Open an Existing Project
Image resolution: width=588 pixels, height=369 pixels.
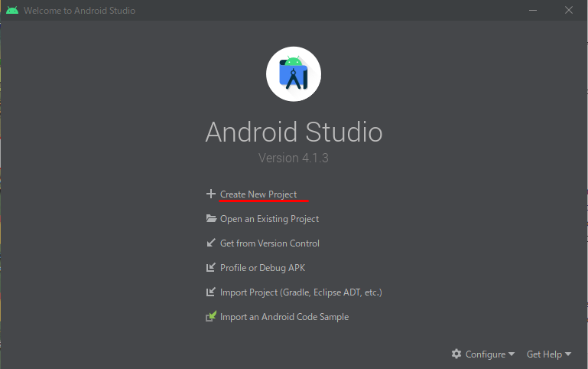(269, 219)
